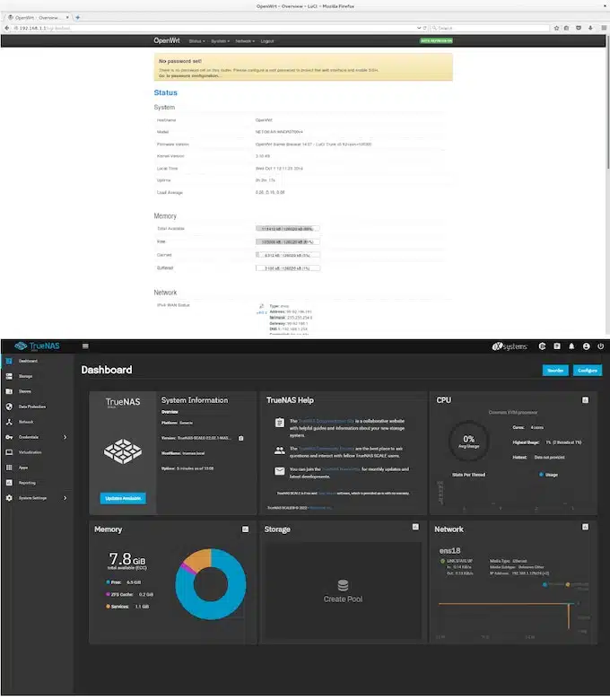Open the OpenWrt System dropdown menu
This screenshot has height=700, width=610.
(x=220, y=41)
